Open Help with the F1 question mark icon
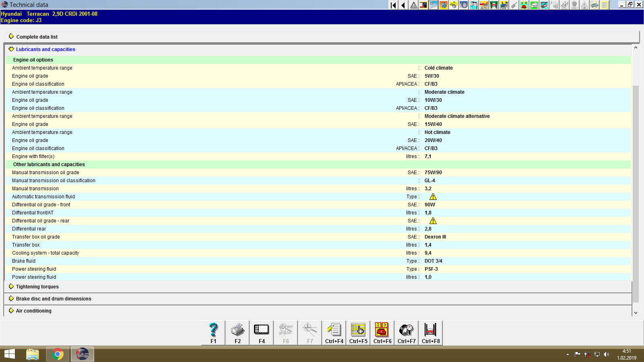The width and height of the screenshot is (644, 362). click(213, 332)
